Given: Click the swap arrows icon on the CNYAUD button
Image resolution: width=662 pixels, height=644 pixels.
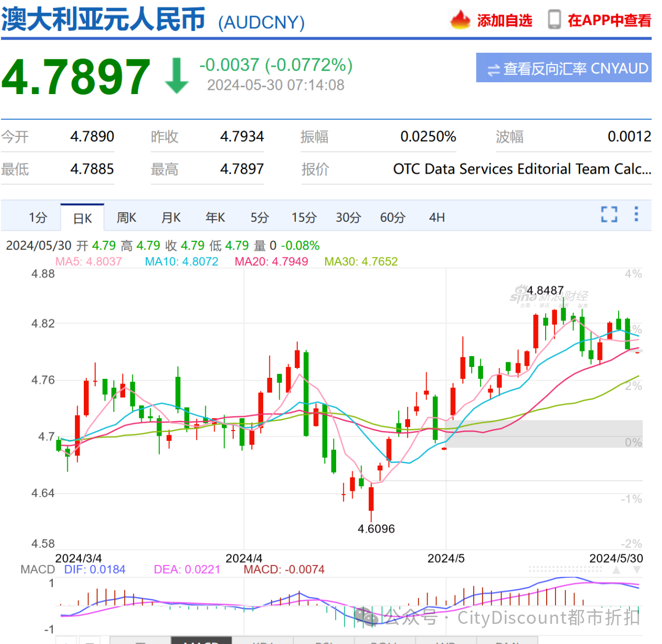Looking at the screenshot, I should click(493, 69).
